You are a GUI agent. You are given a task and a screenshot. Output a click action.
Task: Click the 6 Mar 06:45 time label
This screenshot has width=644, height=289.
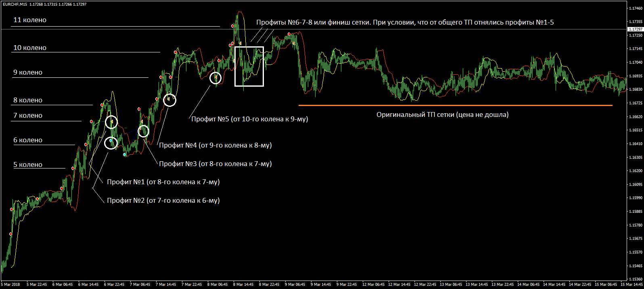pyautogui.click(x=63, y=285)
